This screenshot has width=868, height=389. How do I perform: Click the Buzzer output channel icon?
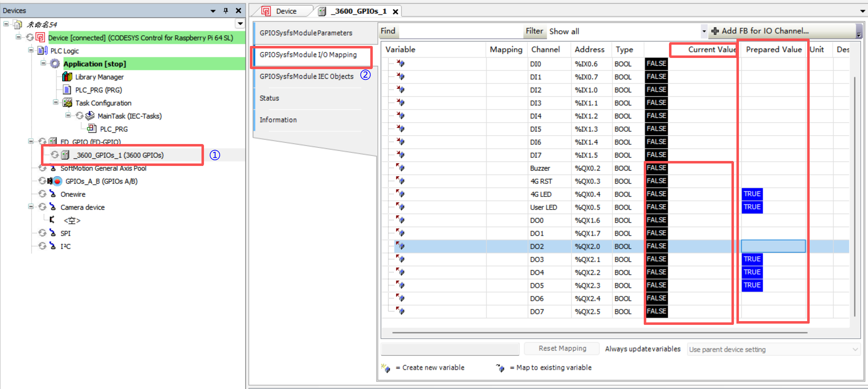click(400, 168)
